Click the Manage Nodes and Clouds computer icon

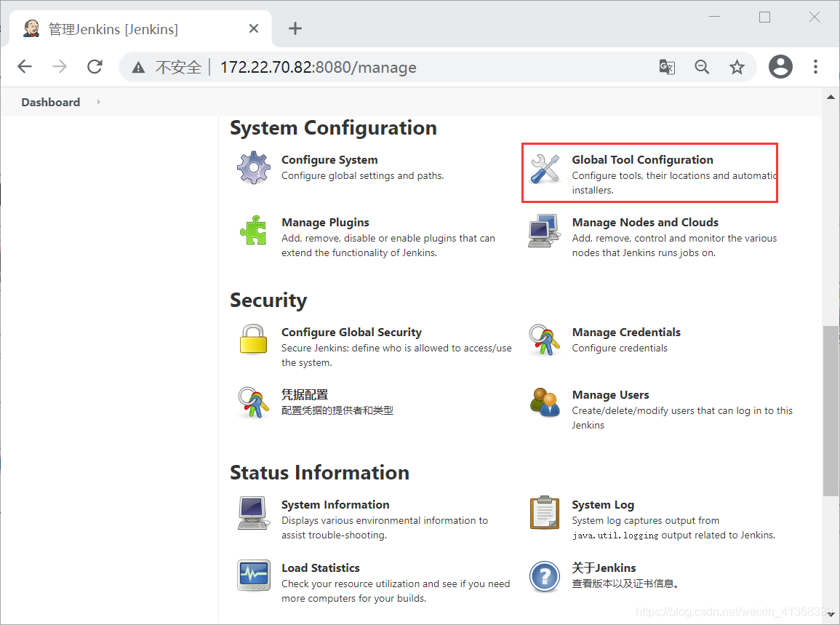tap(544, 231)
